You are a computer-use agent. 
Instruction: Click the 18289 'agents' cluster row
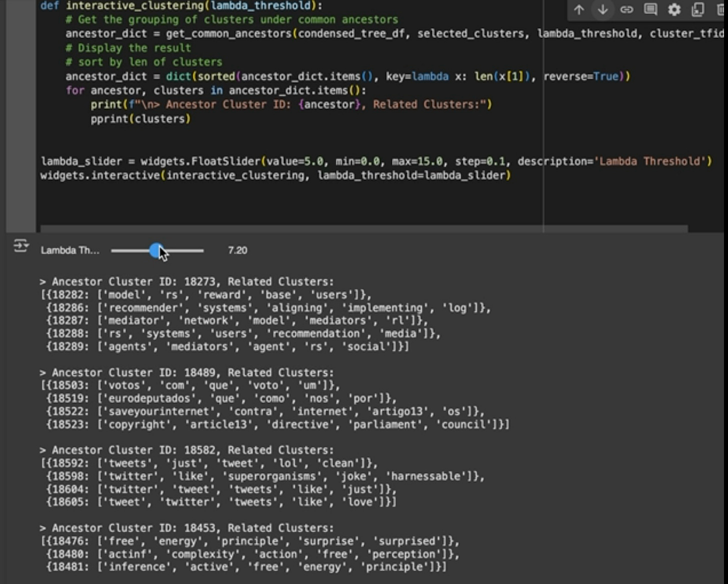[x=227, y=347]
